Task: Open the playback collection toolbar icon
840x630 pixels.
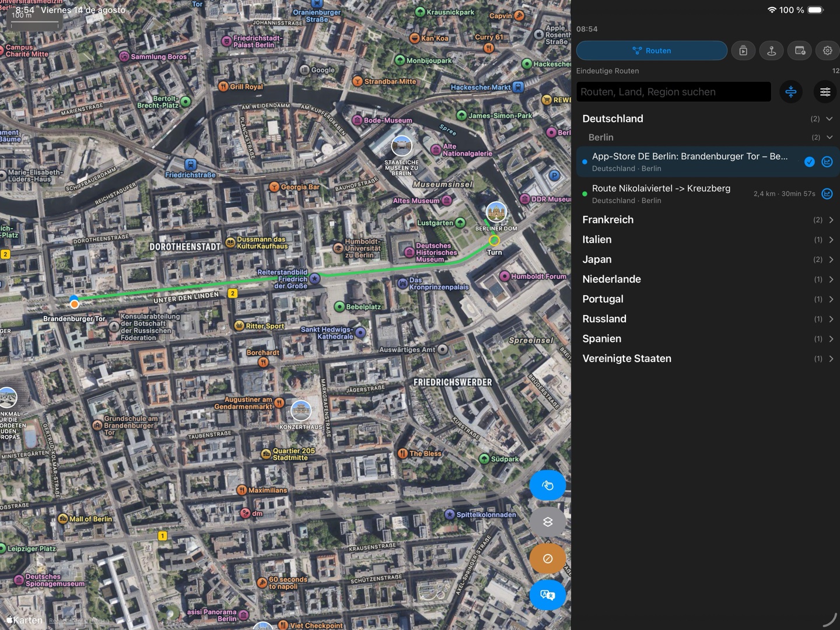Action: coord(743,51)
